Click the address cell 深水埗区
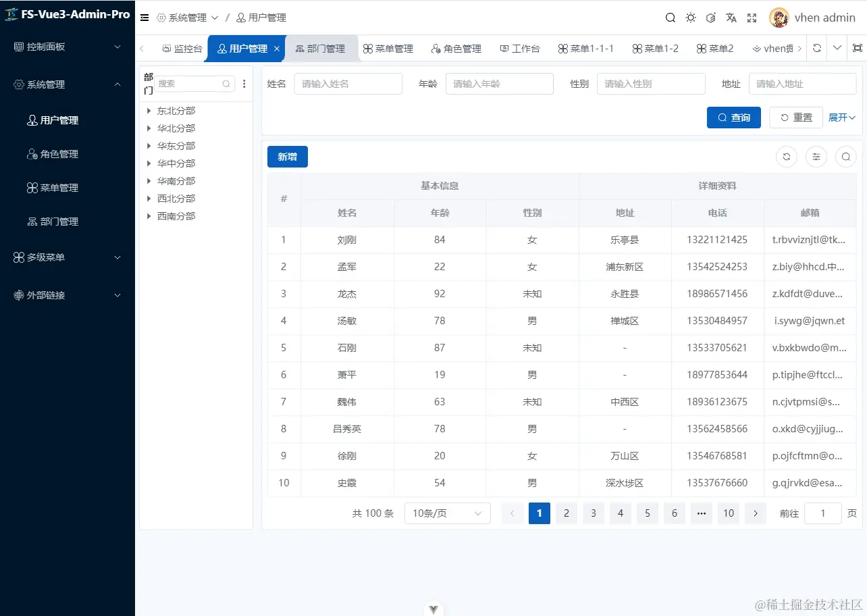The height and width of the screenshot is (616, 867). [625, 483]
